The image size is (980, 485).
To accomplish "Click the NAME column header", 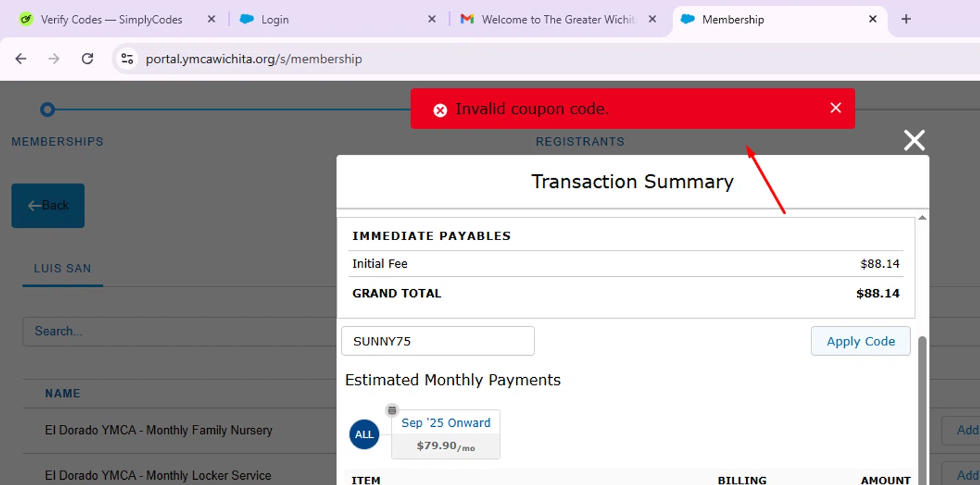I will click(63, 394).
